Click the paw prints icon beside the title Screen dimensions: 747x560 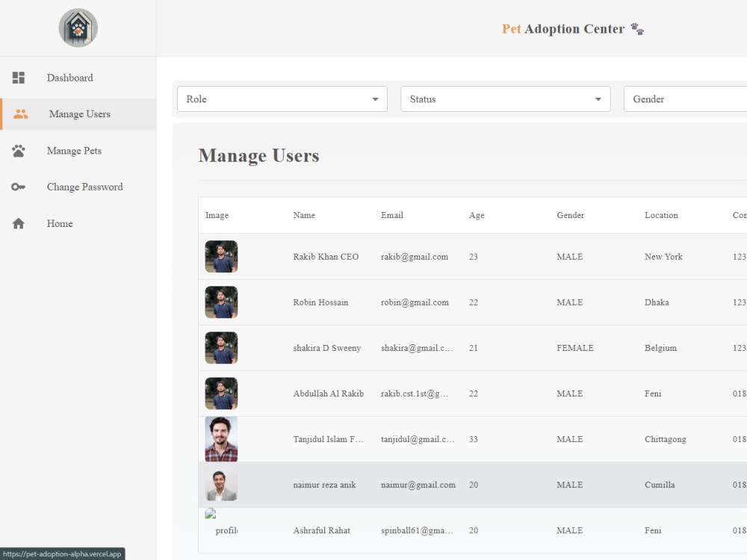point(637,29)
